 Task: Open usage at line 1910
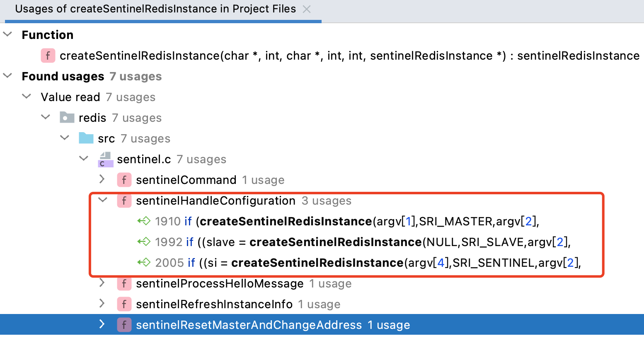[x=346, y=221]
